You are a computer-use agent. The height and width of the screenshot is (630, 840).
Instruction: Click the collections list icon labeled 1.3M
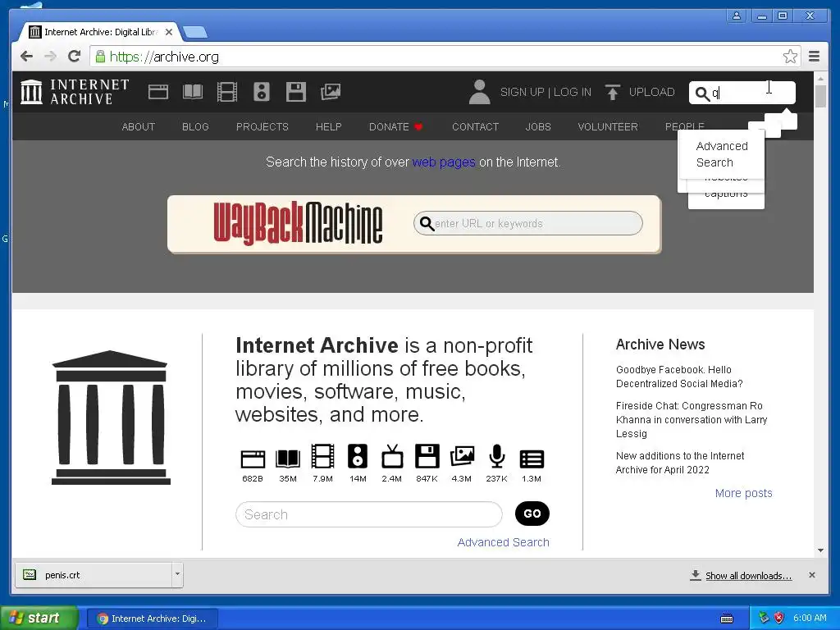pyautogui.click(x=532, y=459)
